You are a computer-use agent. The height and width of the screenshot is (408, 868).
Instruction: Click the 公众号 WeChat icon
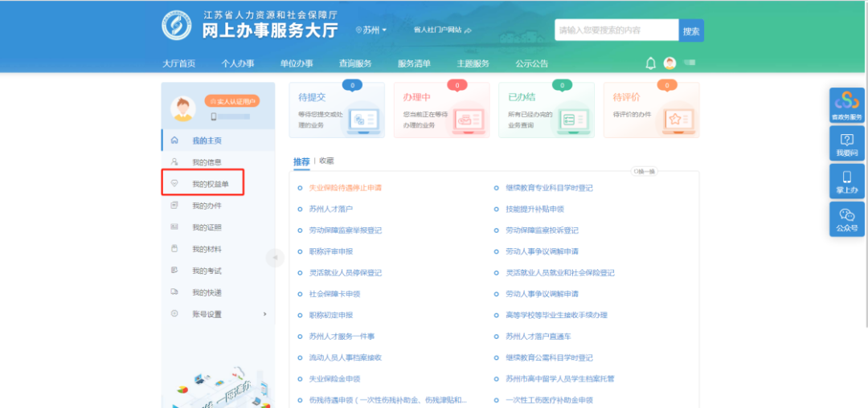pyautogui.click(x=846, y=215)
